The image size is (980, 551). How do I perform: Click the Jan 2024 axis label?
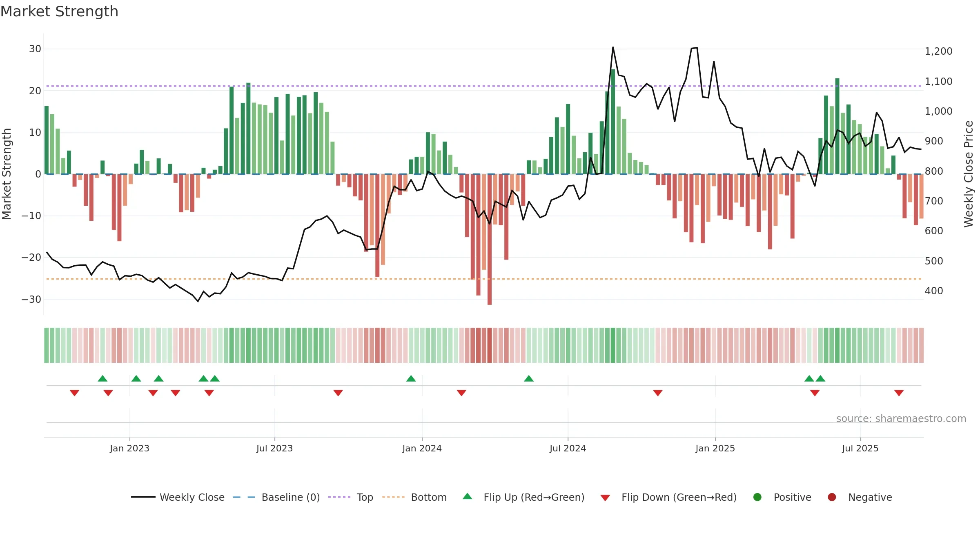pyautogui.click(x=422, y=448)
